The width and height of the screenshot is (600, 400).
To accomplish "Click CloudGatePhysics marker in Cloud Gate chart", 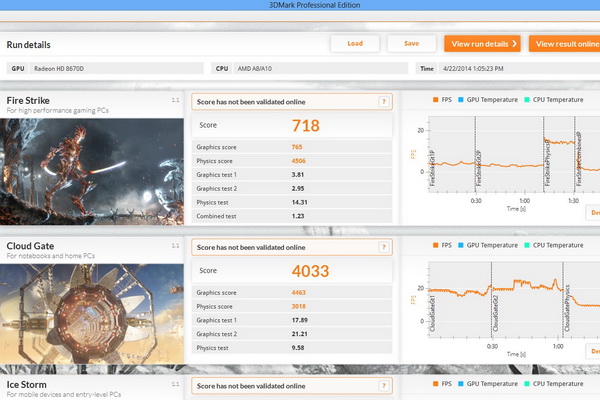I will 567,309.
